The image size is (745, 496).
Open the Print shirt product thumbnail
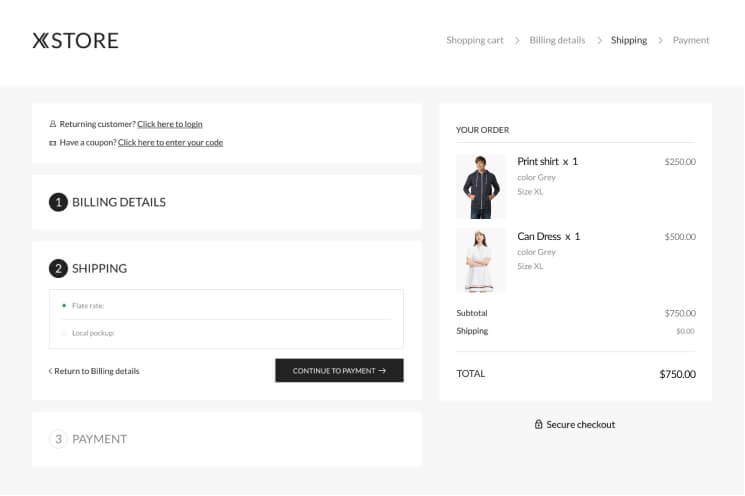tap(481, 187)
